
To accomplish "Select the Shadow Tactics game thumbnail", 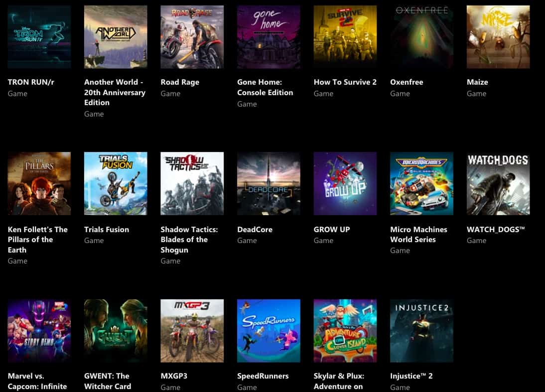I will [x=192, y=183].
